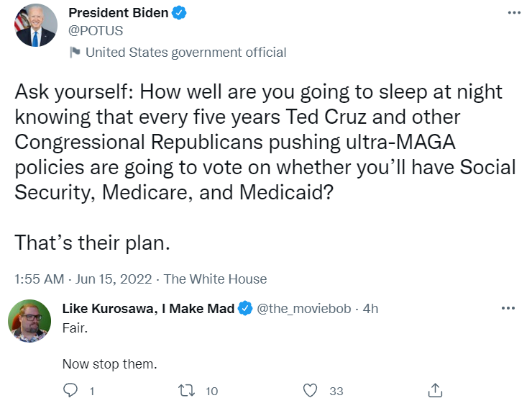Click the 4h reply timestamp

pyautogui.click(x=370, y=309)
